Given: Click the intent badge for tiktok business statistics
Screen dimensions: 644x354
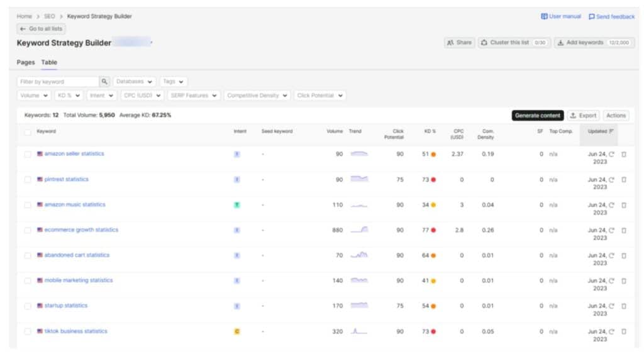Looking at the screenshot, I should click(x=237, y=331).
